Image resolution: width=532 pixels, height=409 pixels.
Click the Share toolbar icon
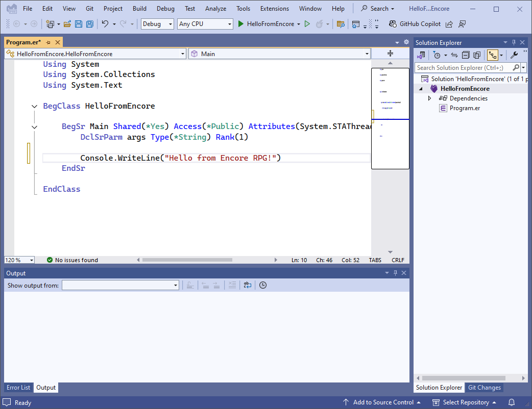(449, 24)
